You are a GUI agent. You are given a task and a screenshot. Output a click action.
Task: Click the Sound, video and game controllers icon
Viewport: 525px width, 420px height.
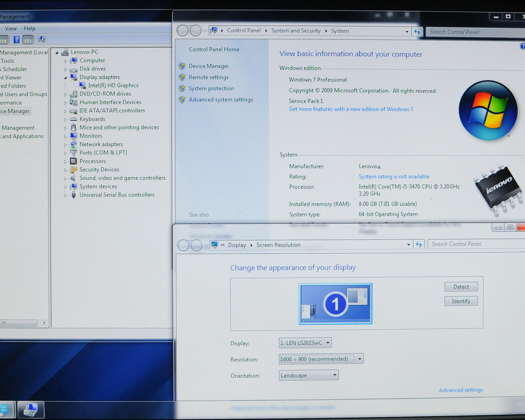pyautogui.click(x=74, y=178)
